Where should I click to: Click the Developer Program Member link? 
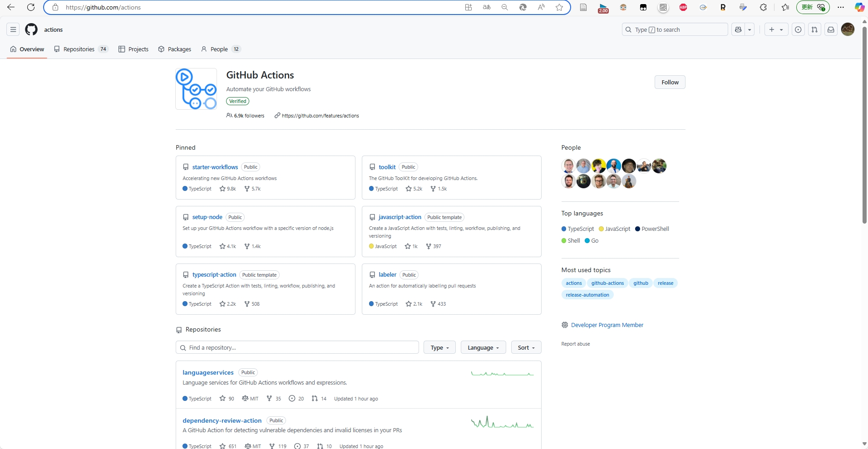607,325
